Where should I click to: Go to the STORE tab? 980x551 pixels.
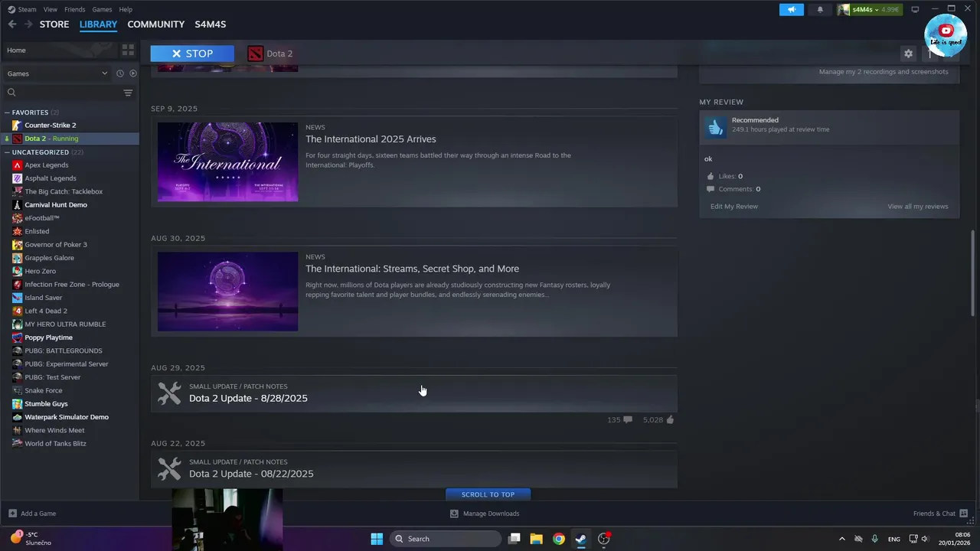(54, 24)
